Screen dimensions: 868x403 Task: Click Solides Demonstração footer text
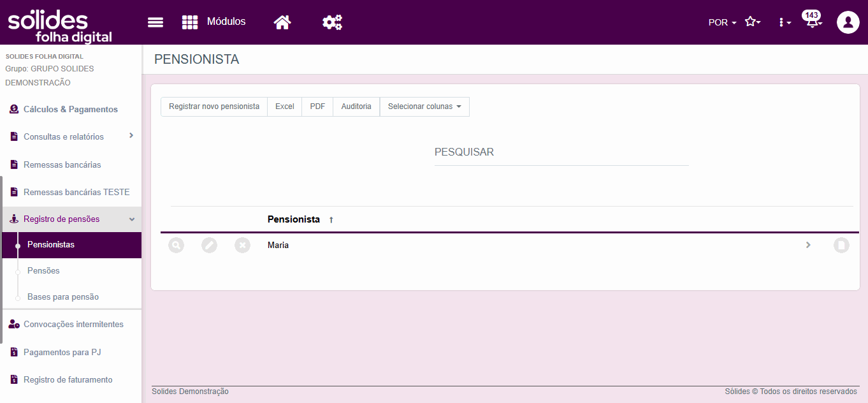(x=190, y=392)
